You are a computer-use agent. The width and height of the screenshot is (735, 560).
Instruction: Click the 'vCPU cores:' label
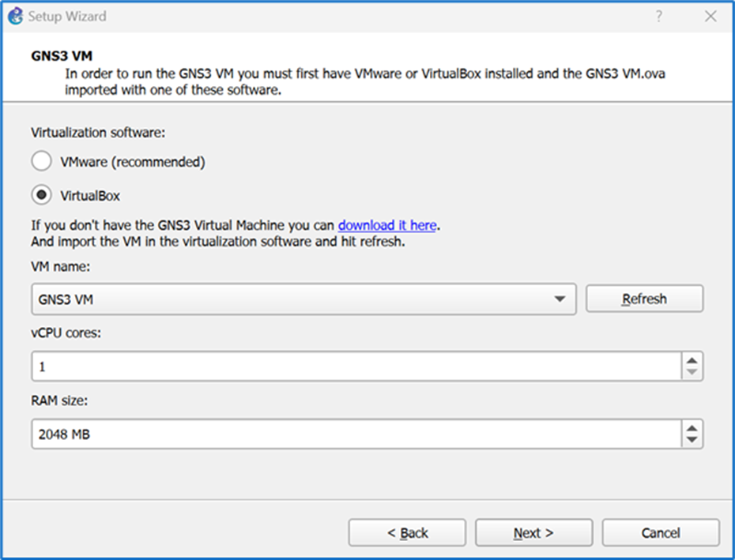click(x=66, y=333)
